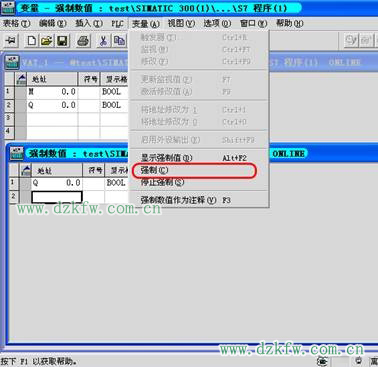
Task: Cut selection with the scissors icon
Action: click(103, 41)
